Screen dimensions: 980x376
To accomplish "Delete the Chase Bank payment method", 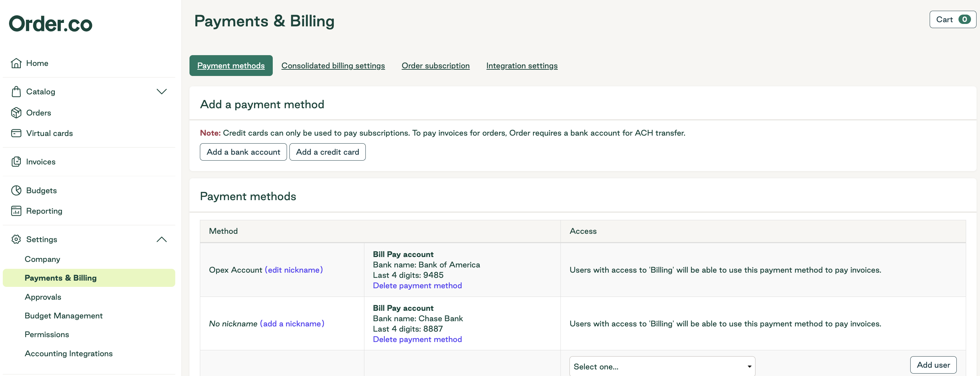I will pos(417,339).
